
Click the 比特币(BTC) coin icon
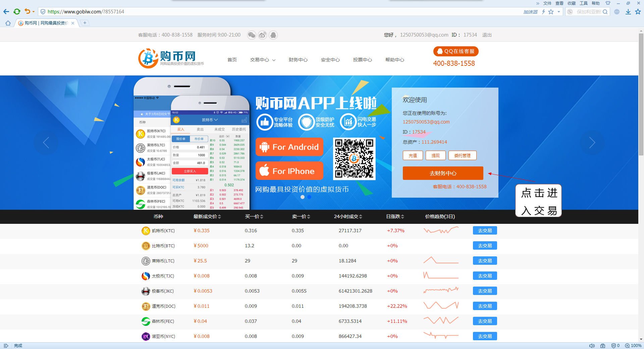tap(145, 246)
